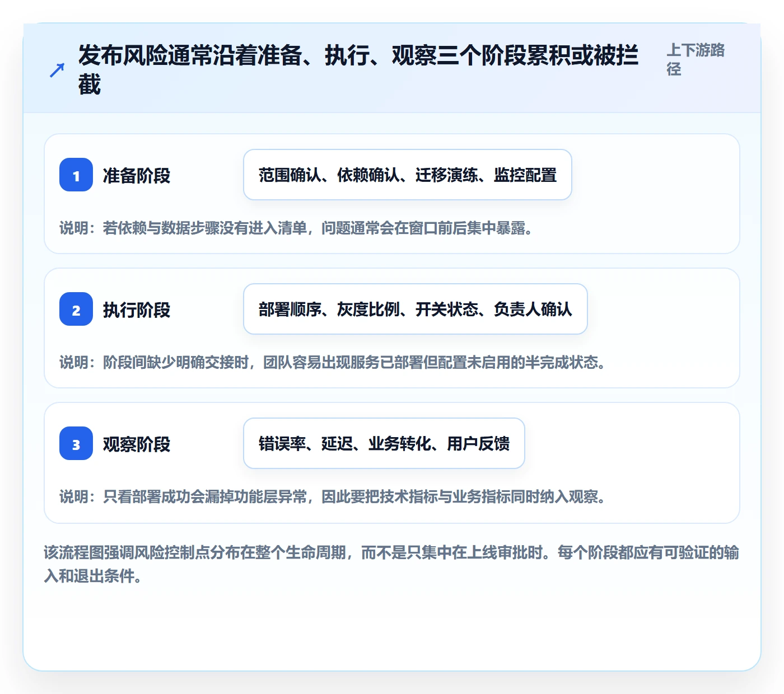The height and width of the screenshot is (694, 784).
Task: Click the blue arrow icon in the header
Action: tap(57, 71)
